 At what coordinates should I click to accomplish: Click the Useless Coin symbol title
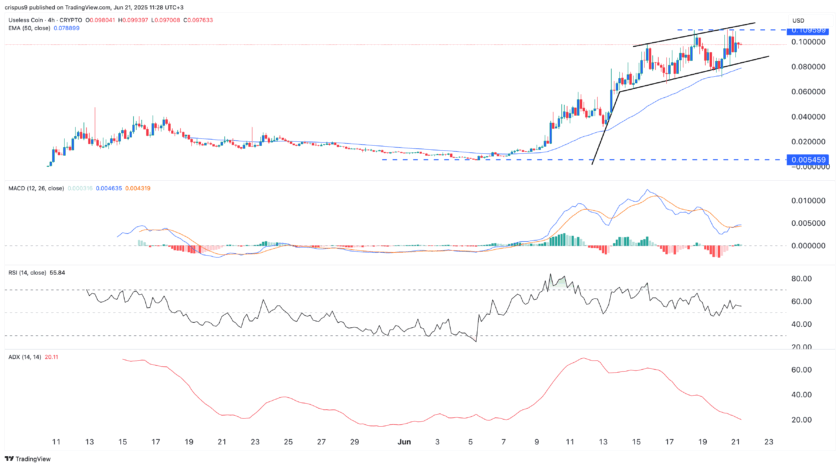[x=30, y=21]
